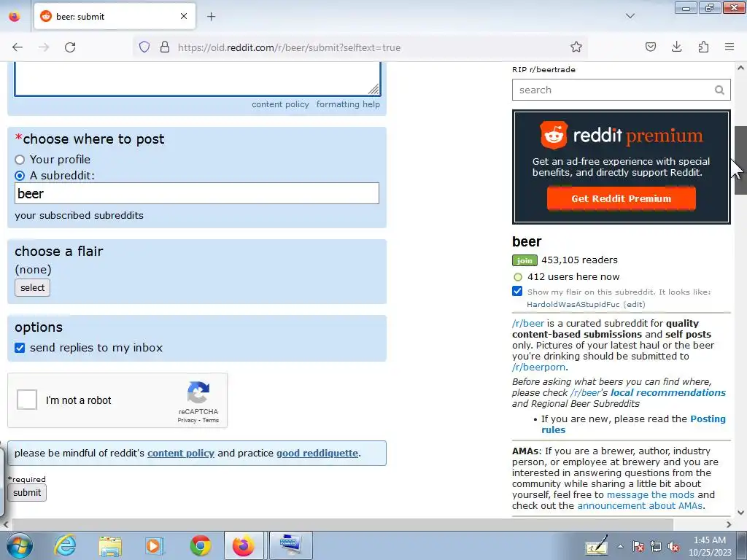The width and height of the screenshot is (747, 560).
Task: Click the reCAPTCHA logo icon
Action: coord(198,392)
